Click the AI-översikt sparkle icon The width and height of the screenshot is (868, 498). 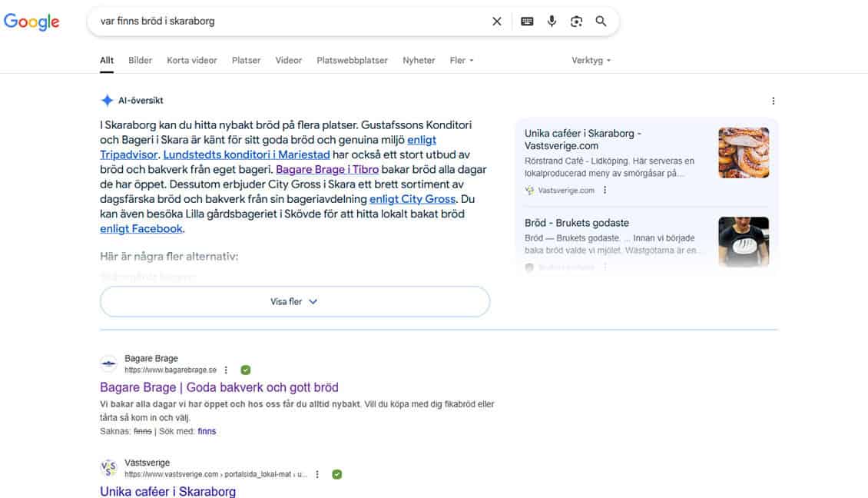107,100
